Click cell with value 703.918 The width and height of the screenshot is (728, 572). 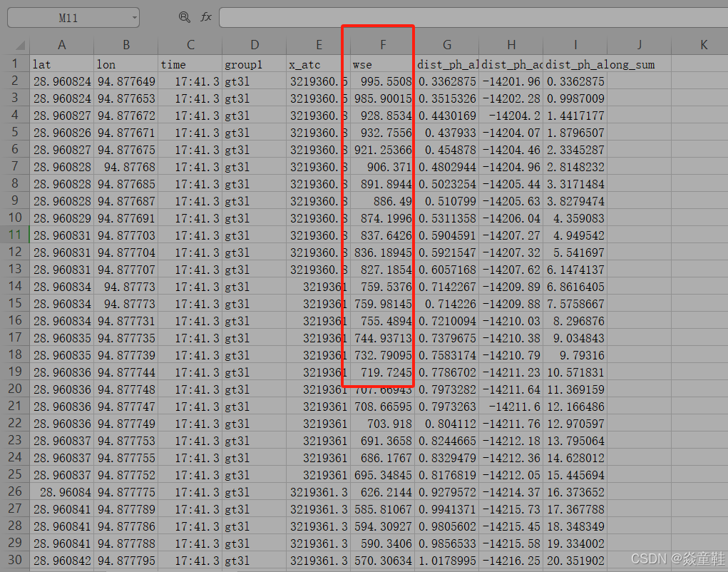click(383, 424)
